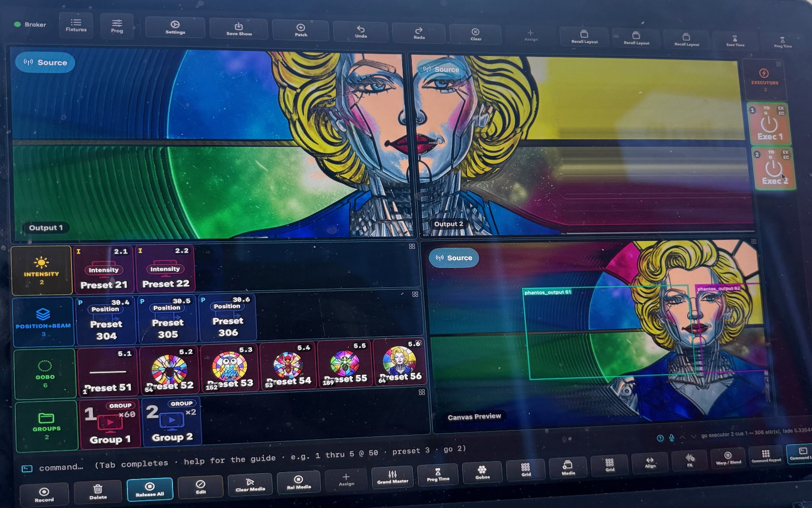Open the Media panel from bottom toolbar
This screenshot has height=508, width=812.
[x=568, y=469]
